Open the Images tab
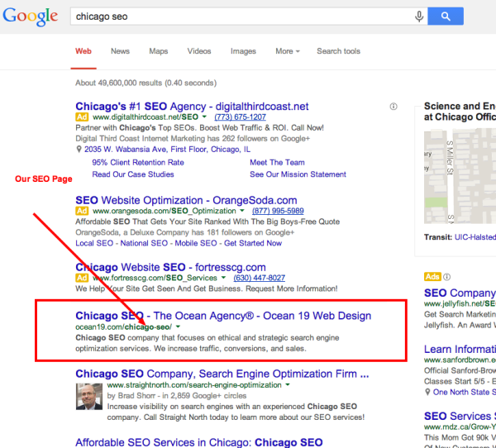The height and width of the screenshot is (448, 496). pos(243,51)
